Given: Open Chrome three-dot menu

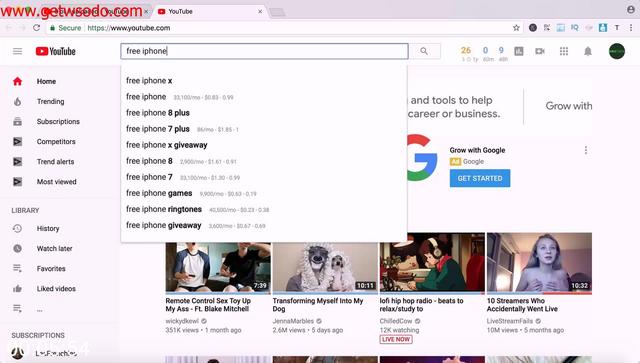Looking at the screenshot, I should coord(631,28).
